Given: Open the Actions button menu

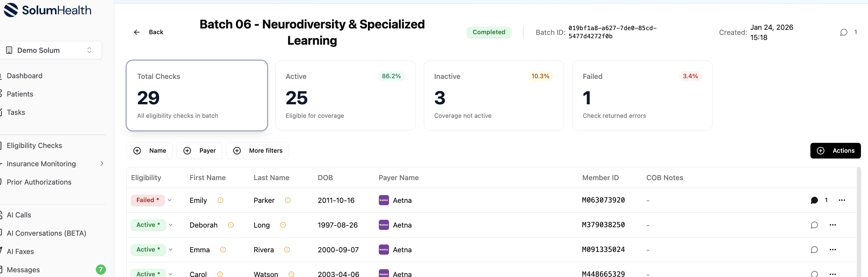Looking at the screenshot, I should coord(836,151).
